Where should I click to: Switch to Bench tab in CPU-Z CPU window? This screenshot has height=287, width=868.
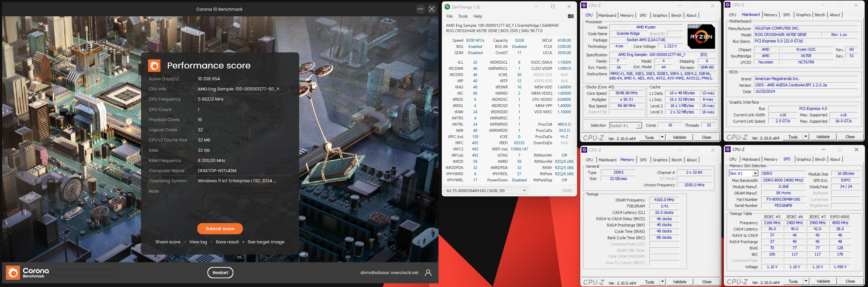(676, 15)
